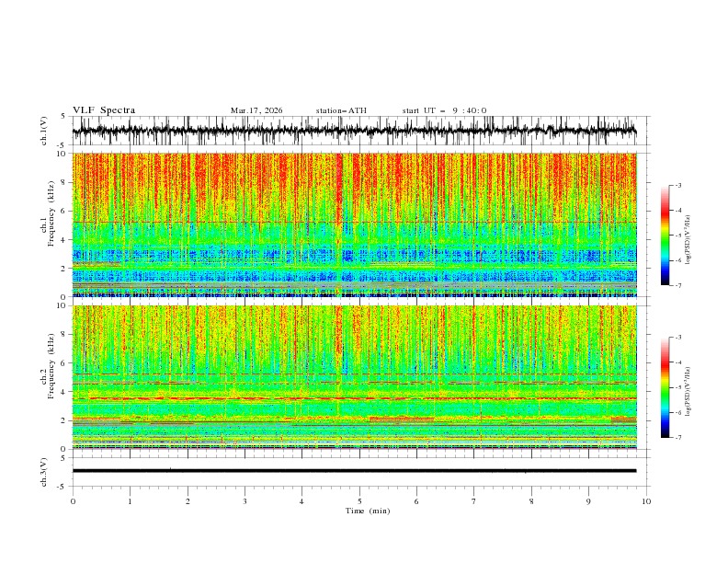Click the ch.1 spectrogram color scale bar
This screenshot has width=728, height=563.
(665, 236)
